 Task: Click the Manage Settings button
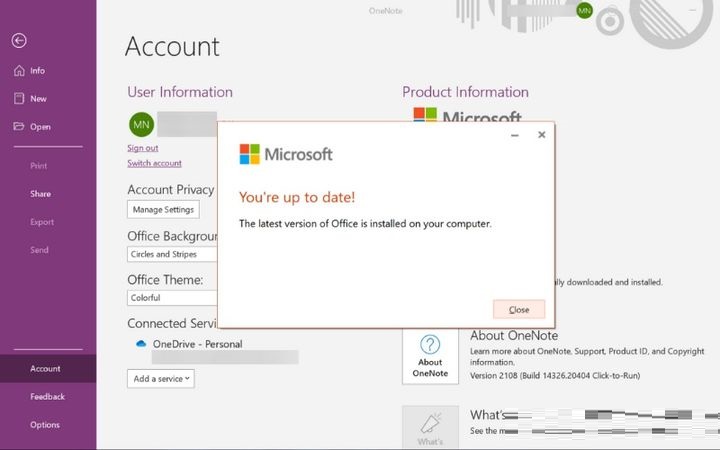(x=163, y=209)
